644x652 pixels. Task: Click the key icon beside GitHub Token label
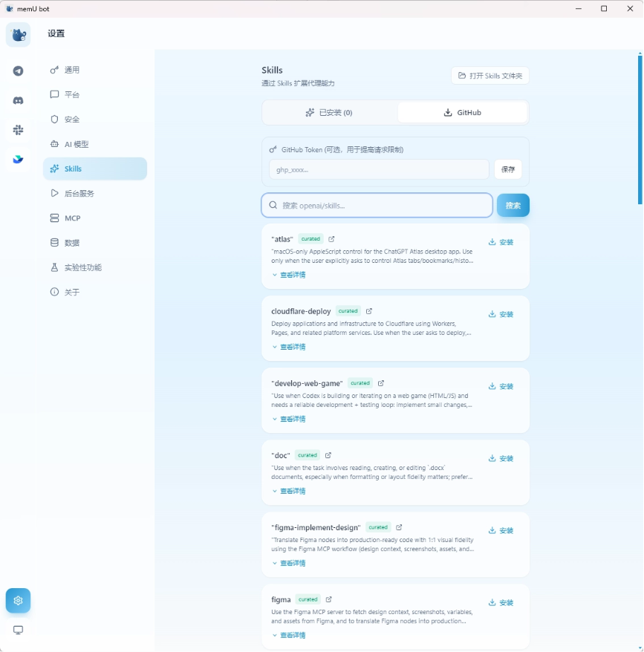tap(273, 150)
